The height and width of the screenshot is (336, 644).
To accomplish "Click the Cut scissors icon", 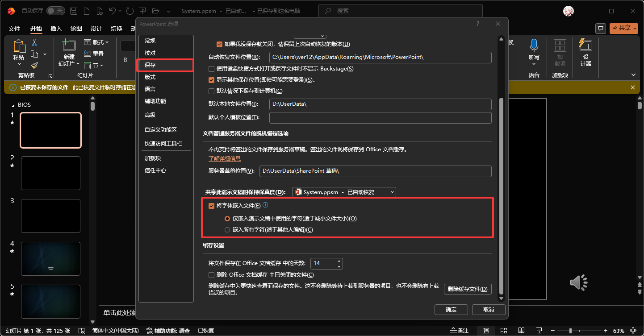I will click(x=34, y=43).
